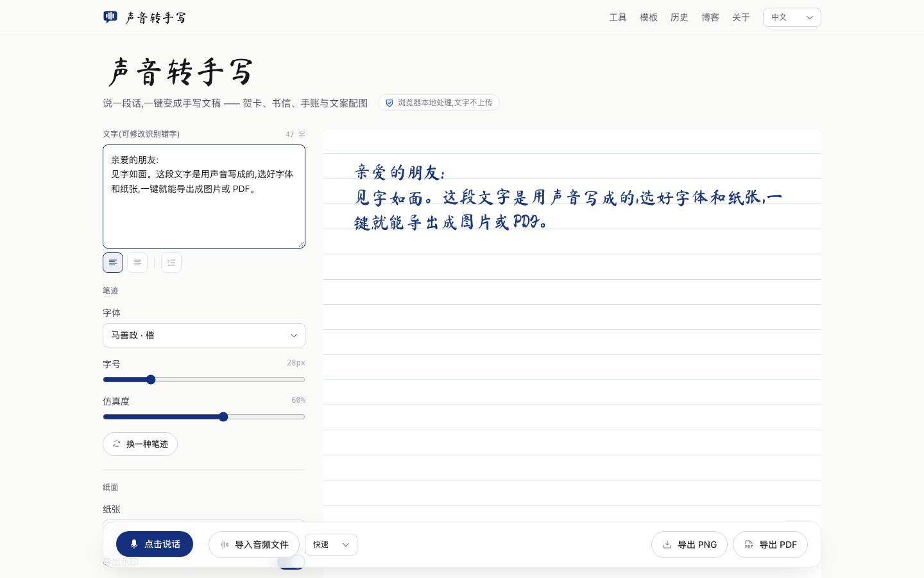
Task: Click the 声音转手写 header brand link
Action: 145,17
